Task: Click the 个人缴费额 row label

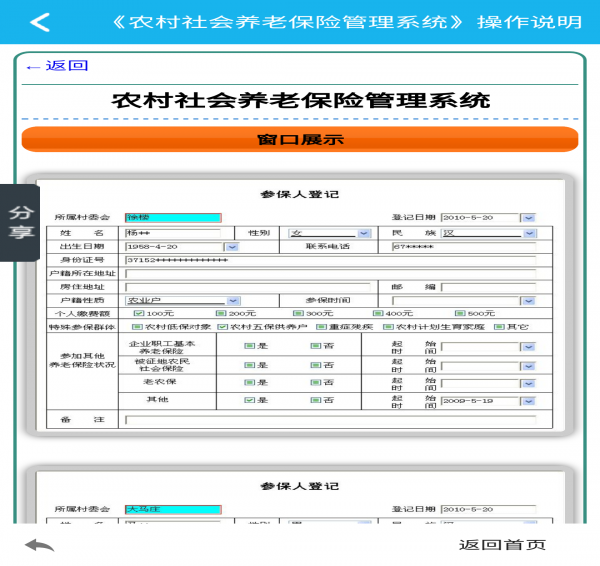Action: click(x=82, y=314)
